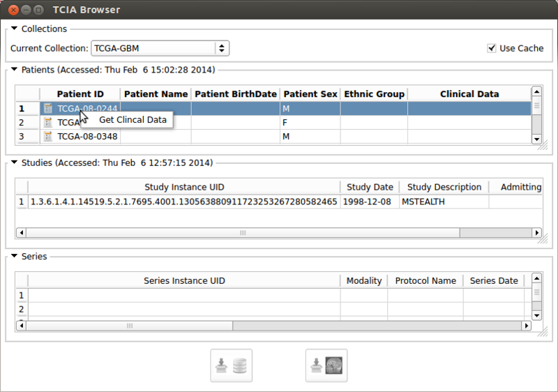The height and width of the screenshot is (392, 558).
Task: Click the download to database icon button
Action: pos(232,365)
